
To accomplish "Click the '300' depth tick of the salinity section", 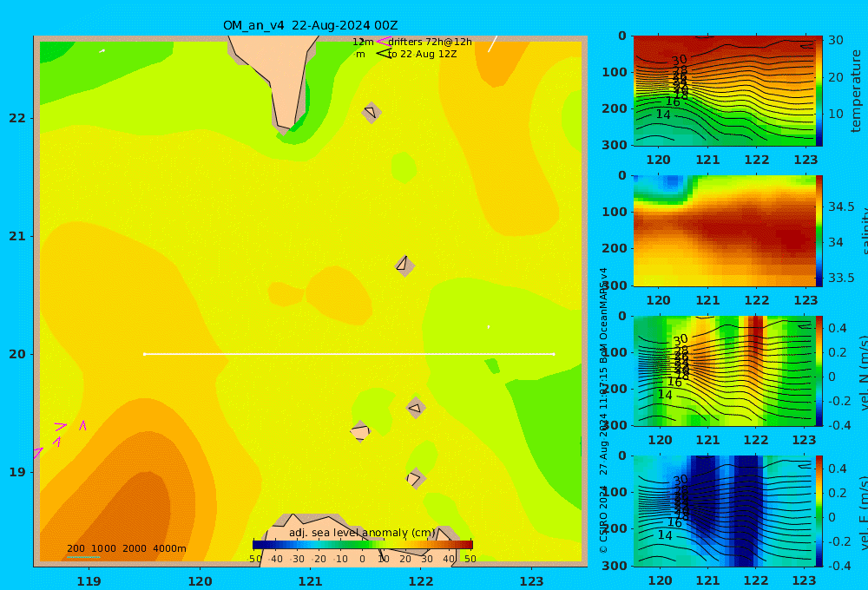I will (615, 285).
